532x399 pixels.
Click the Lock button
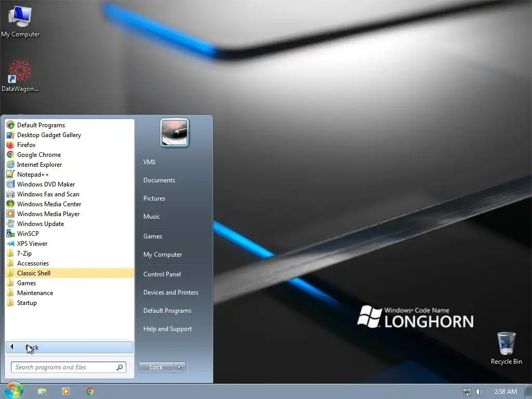coord(156,367)
